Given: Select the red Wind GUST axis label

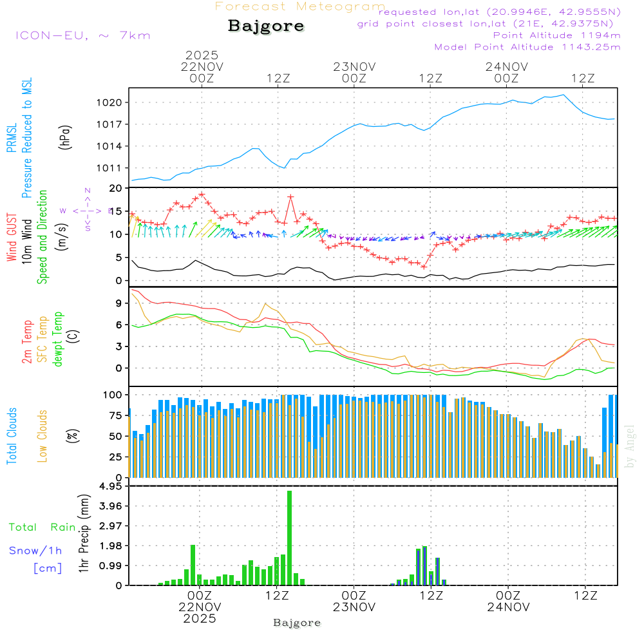Looking at the screenshot, I should tap(12, 238).
